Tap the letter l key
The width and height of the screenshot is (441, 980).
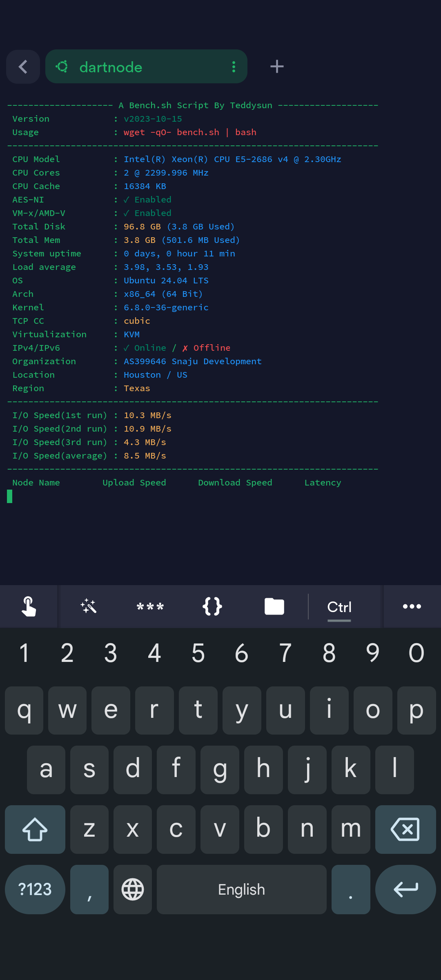(x=394, y=770)
